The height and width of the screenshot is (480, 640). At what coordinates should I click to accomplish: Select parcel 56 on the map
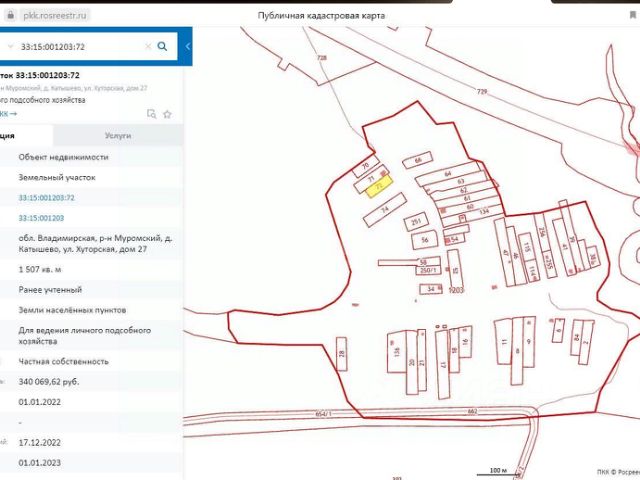(x=424, y=240)
